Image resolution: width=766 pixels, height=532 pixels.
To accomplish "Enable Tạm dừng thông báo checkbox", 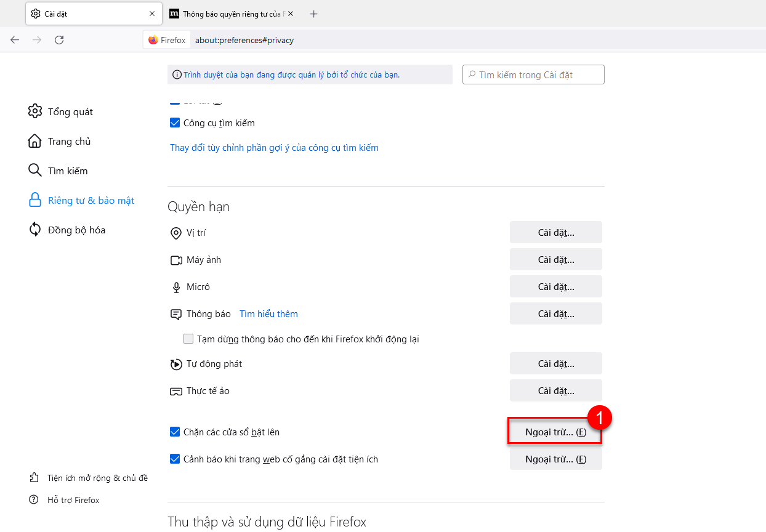I will pyautogui.click(x=188, y=339).
